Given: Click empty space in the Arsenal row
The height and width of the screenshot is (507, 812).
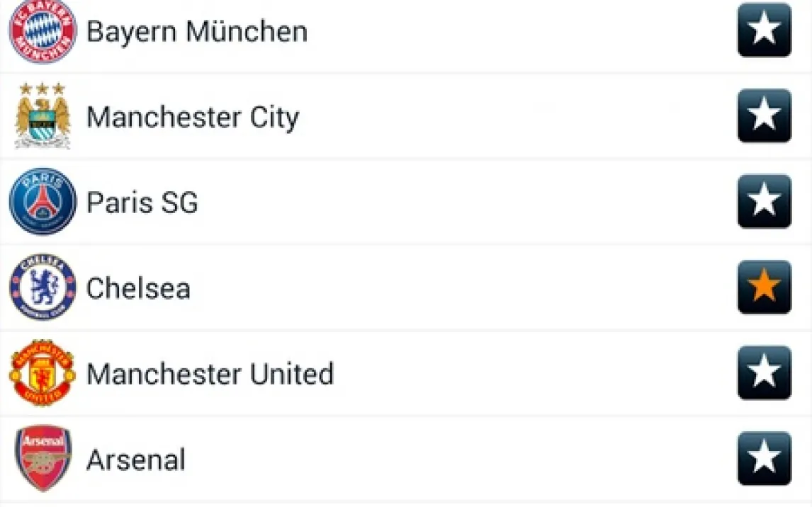Looking at the screenshot, I should [x=461, y=459].
